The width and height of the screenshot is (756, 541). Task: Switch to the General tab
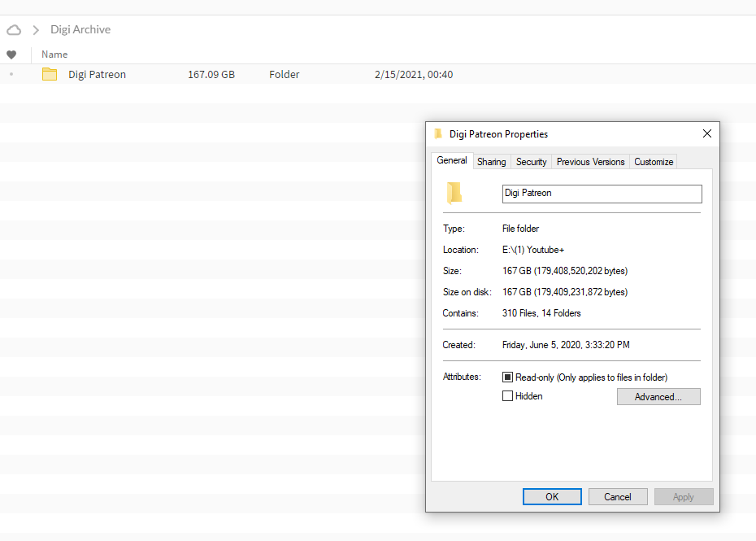(452, 161)
